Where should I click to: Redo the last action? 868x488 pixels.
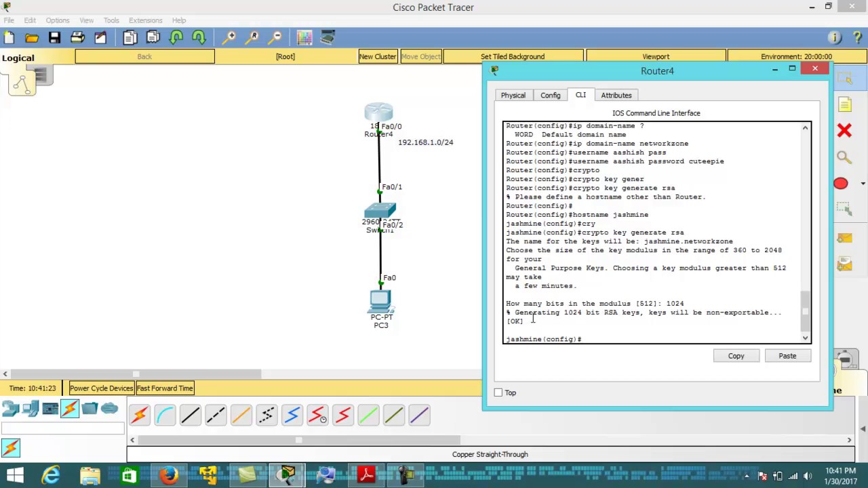(x=199, y=37)
